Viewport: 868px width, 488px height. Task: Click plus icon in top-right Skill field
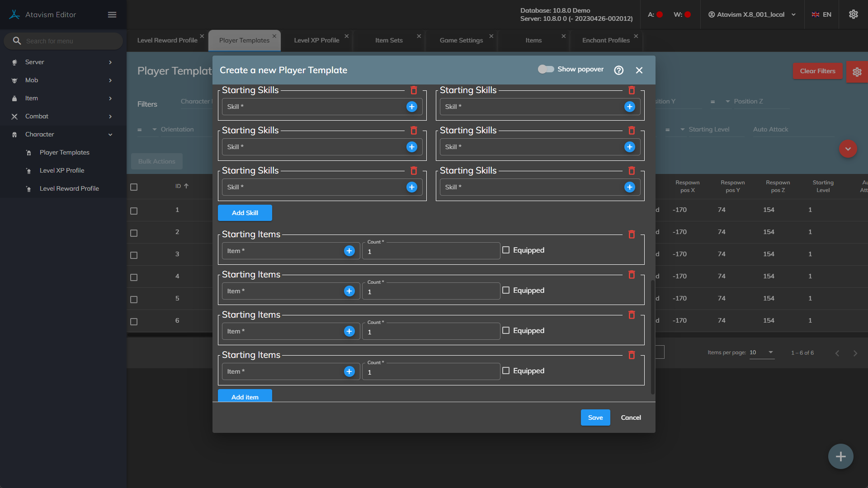(x=629, y=107)
